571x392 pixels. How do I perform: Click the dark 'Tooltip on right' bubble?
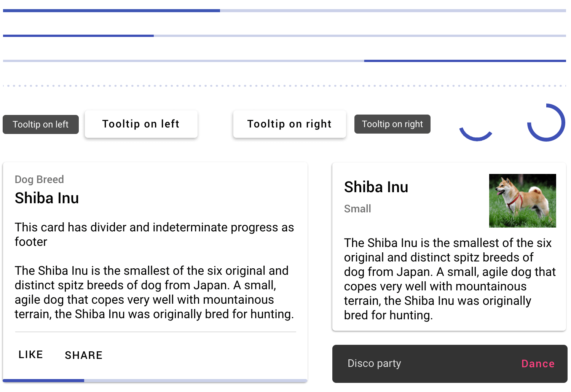point(392,124)
